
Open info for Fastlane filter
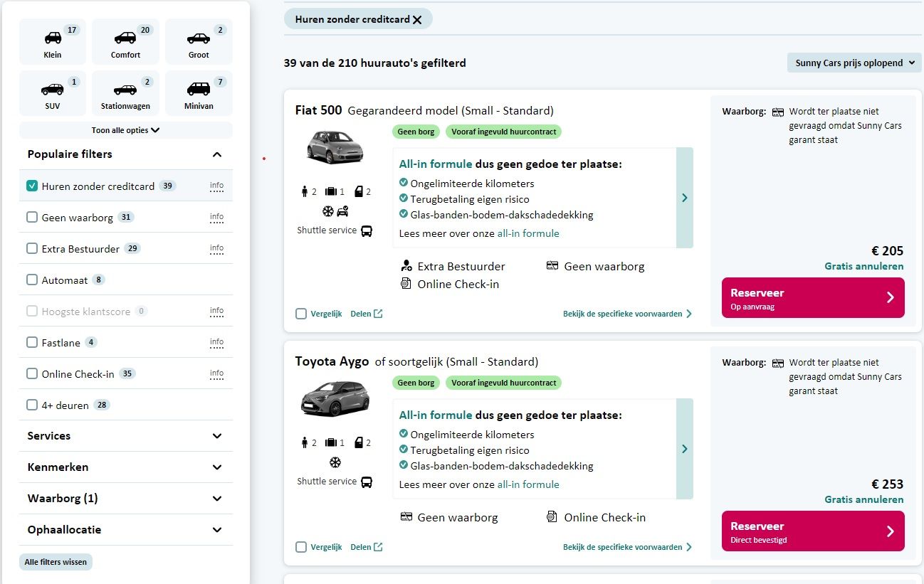[216, 342]
